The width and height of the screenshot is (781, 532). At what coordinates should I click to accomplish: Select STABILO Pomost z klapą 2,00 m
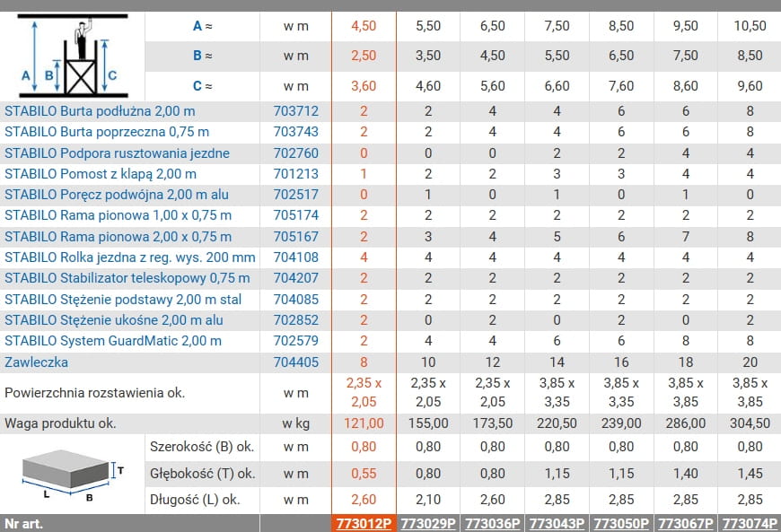[101, 174]
